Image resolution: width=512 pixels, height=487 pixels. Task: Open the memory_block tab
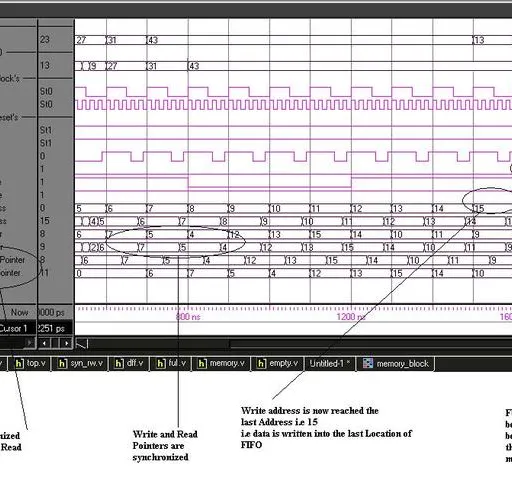point(396,363)
